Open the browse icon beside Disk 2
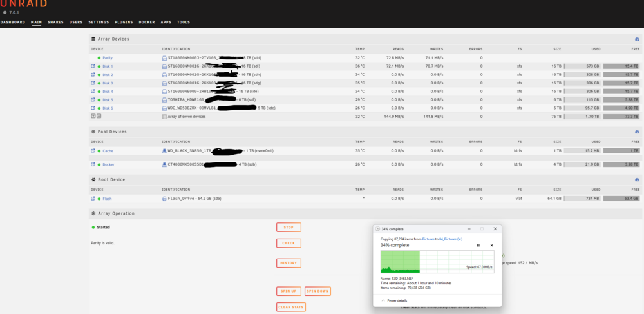 (x=93, y=74)
